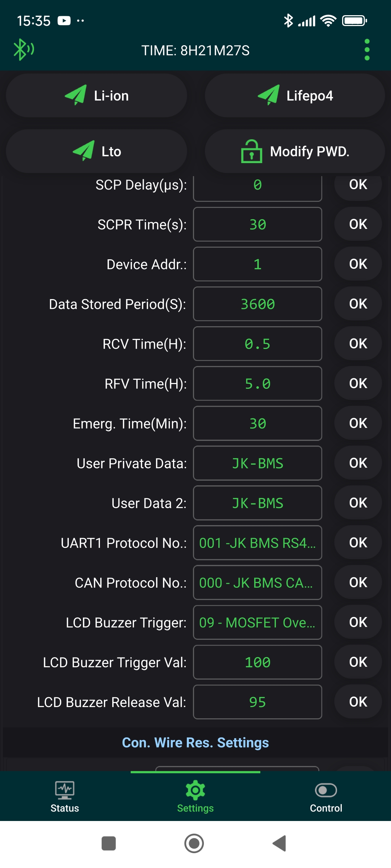391x868 pixels.
Task: Open the UART1 Protocol No. dropdown
Action: pos(257,543)
